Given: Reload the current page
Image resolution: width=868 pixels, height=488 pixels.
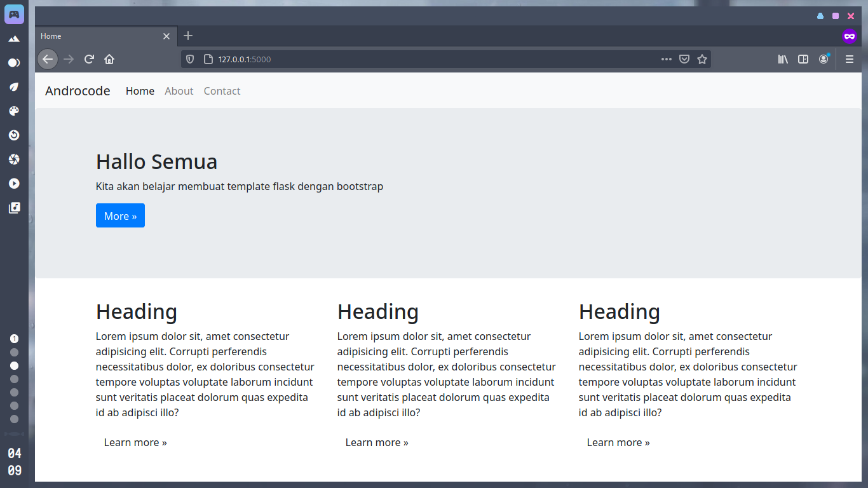Looking at the screenshot, I should pos(89,59).
